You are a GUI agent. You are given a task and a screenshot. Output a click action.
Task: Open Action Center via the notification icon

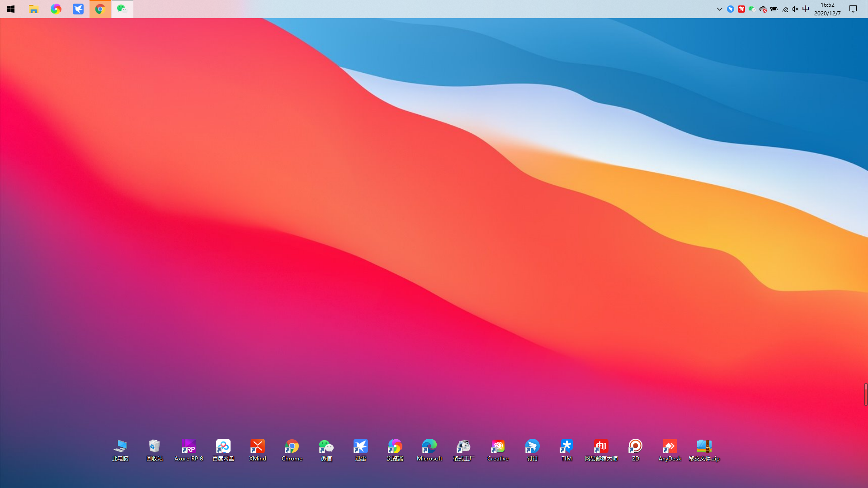(x=853, y=9)
